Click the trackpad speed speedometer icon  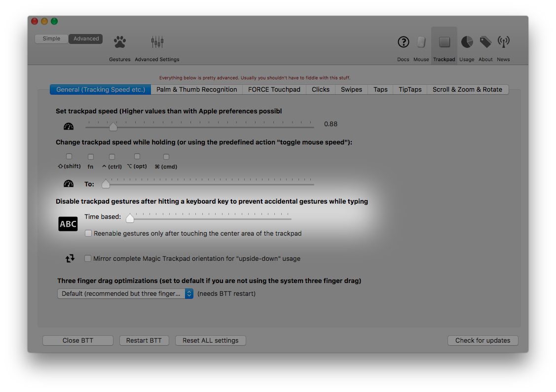click(69, 126)
